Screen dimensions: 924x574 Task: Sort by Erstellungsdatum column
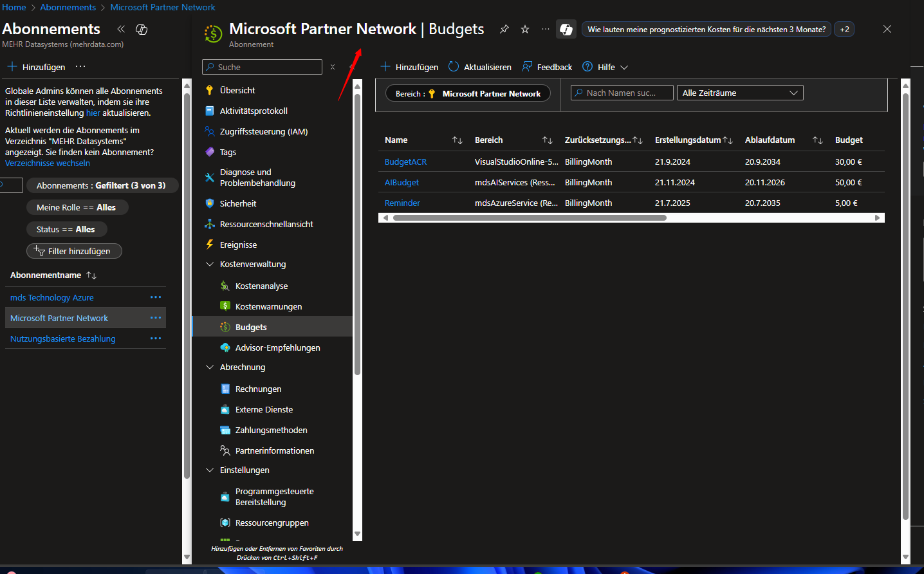(x=728, y=140)
